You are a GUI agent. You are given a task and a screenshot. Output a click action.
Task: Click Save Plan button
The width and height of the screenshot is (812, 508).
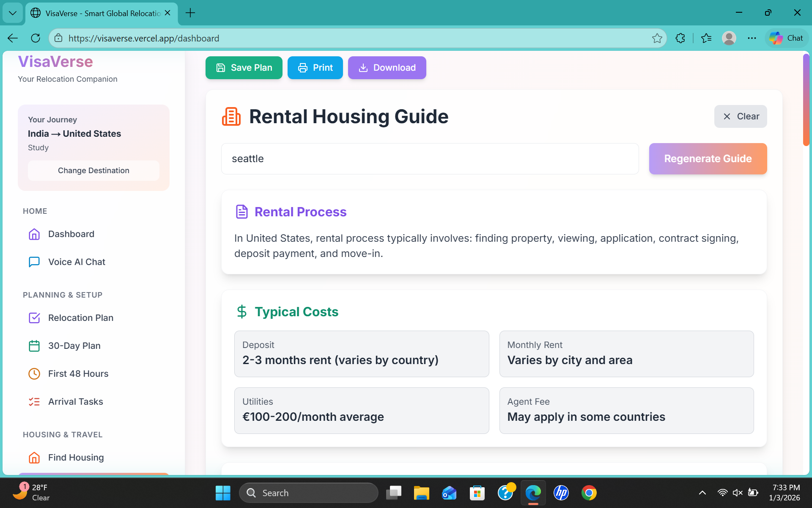point(244,68)
